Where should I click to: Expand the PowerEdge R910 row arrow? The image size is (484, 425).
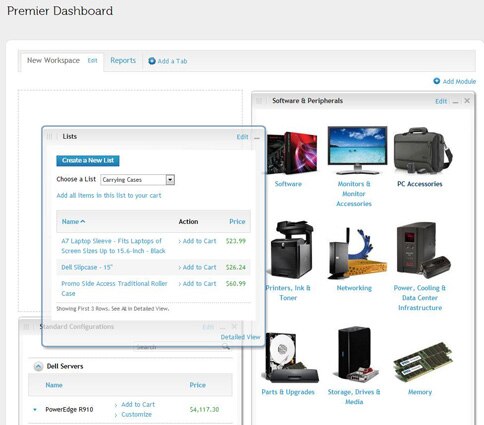(35, 410)
